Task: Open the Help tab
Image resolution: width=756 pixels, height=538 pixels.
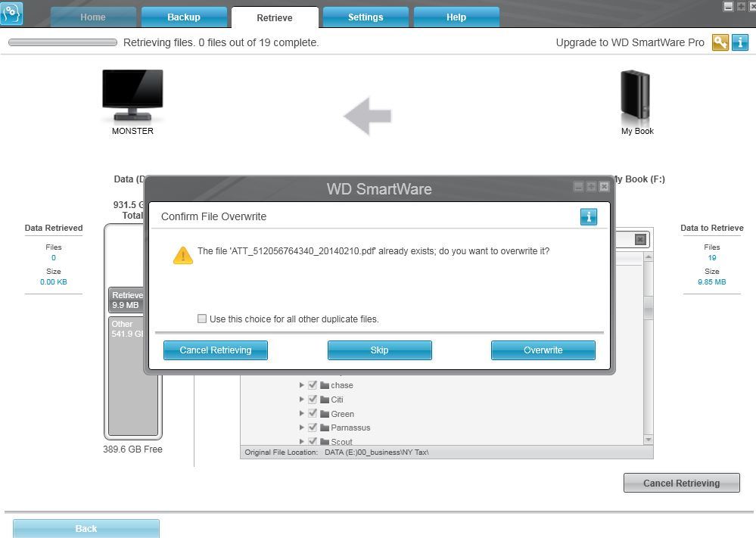Action: 456,17
